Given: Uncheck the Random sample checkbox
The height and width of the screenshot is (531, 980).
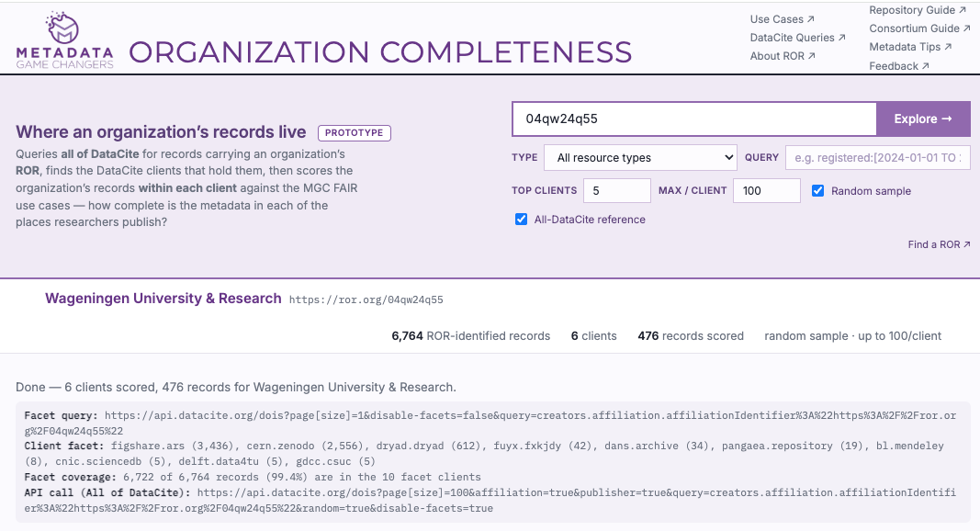Looking at the screenshot, I should (x=817, y=191).
